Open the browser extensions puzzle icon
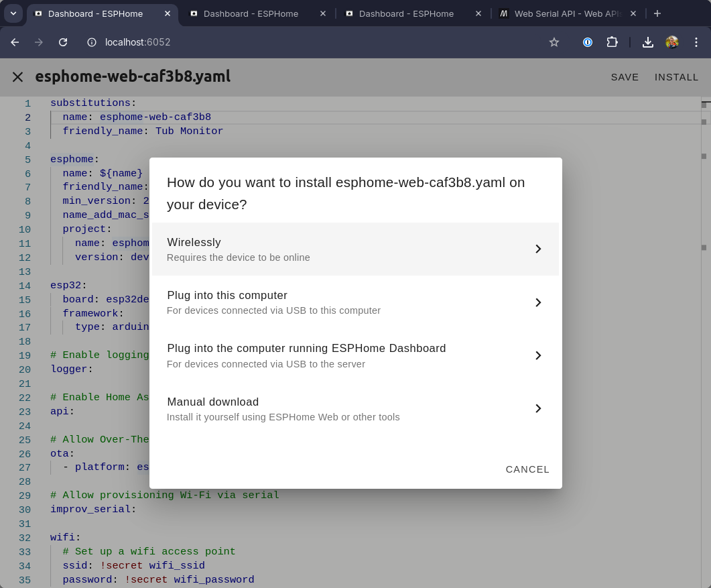The height and width of the screenshot is (588, 711). click(612, 42)
